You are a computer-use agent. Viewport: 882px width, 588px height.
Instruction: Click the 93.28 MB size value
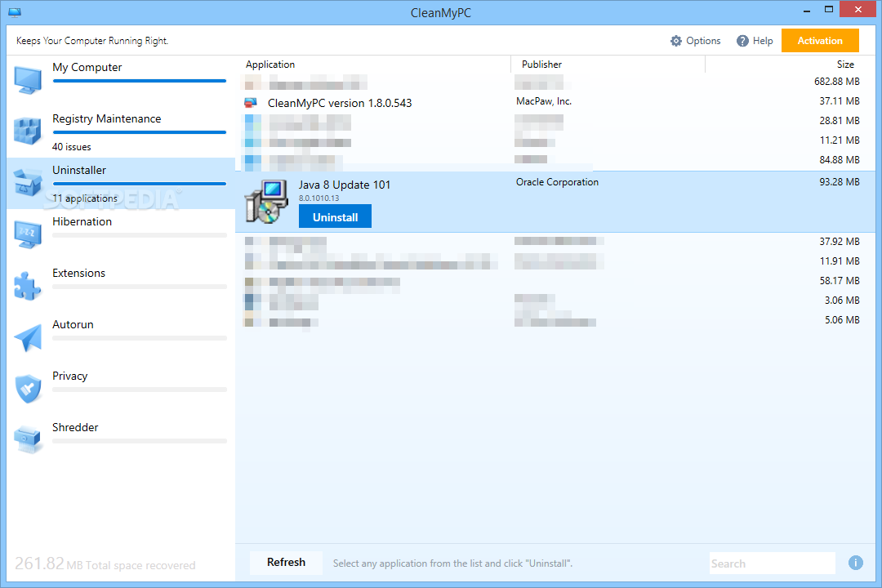(840, 182)
